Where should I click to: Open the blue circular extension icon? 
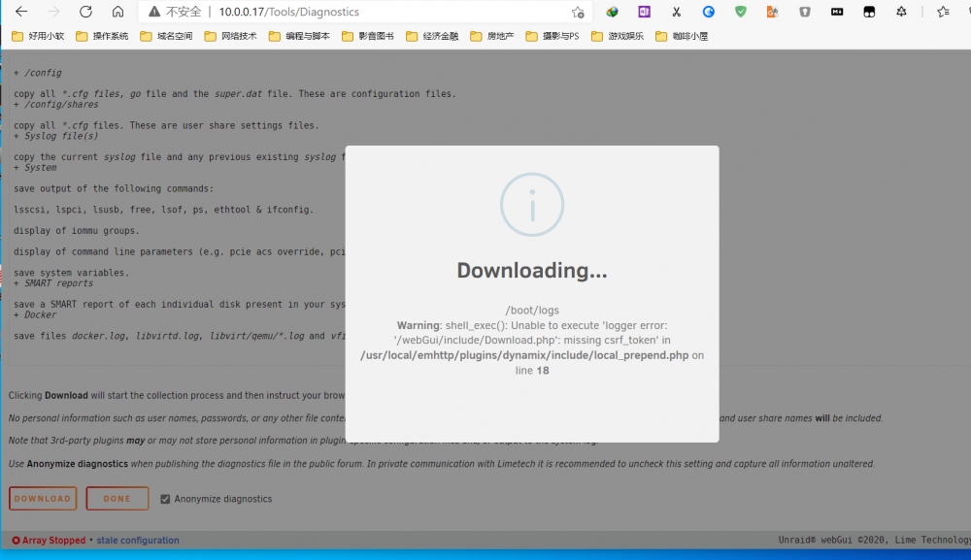coord(709,12)
